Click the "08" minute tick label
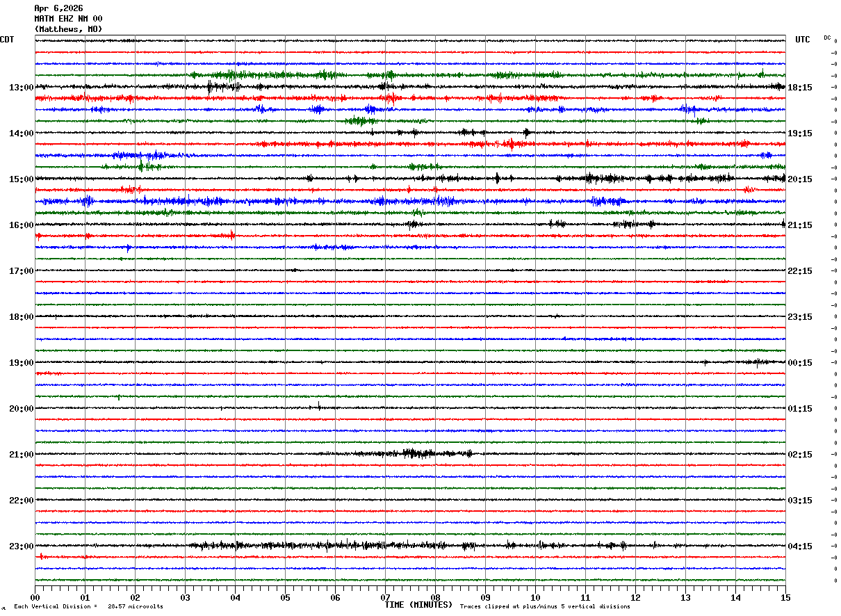 pos(435,597)
